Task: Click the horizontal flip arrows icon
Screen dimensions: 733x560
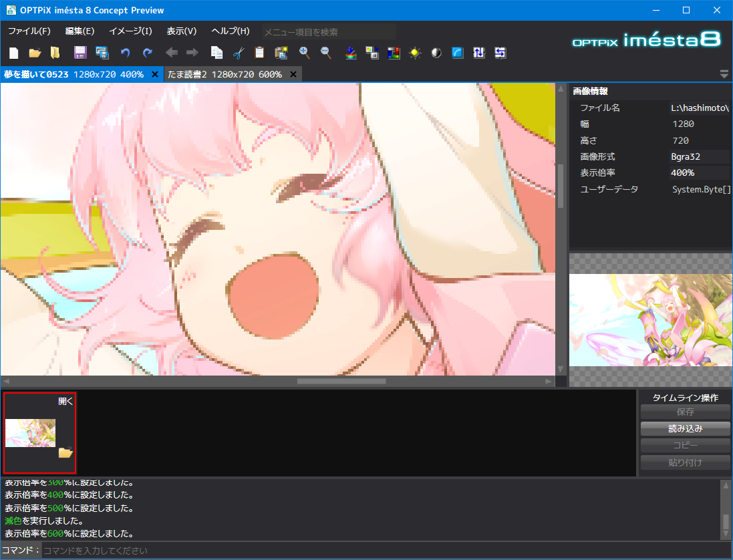Action: (500, 53)
